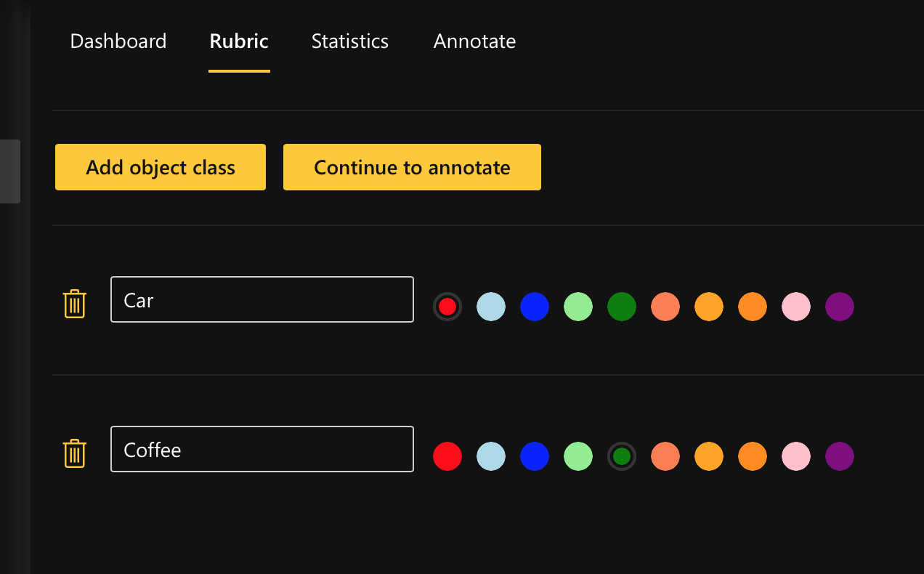Select purple swatch in Car row
The image size is (924, 574).
pos(840,307)
